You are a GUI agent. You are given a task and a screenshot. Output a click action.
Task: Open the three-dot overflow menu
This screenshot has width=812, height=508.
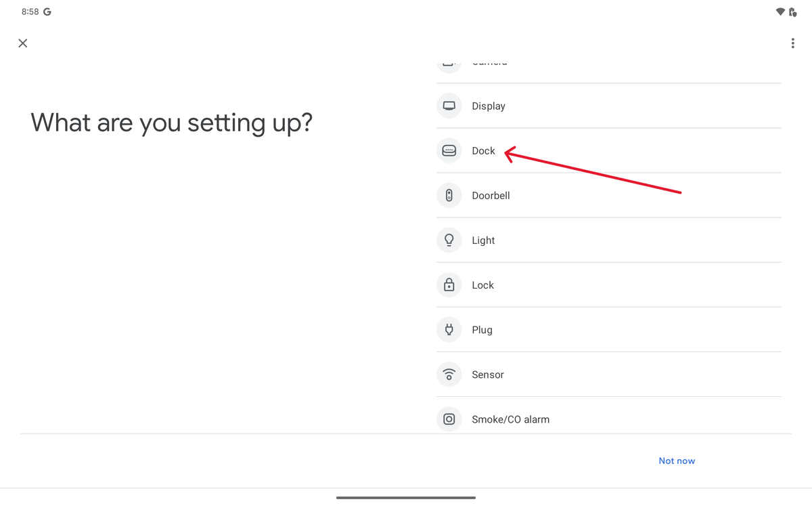[x=792, y=43]
